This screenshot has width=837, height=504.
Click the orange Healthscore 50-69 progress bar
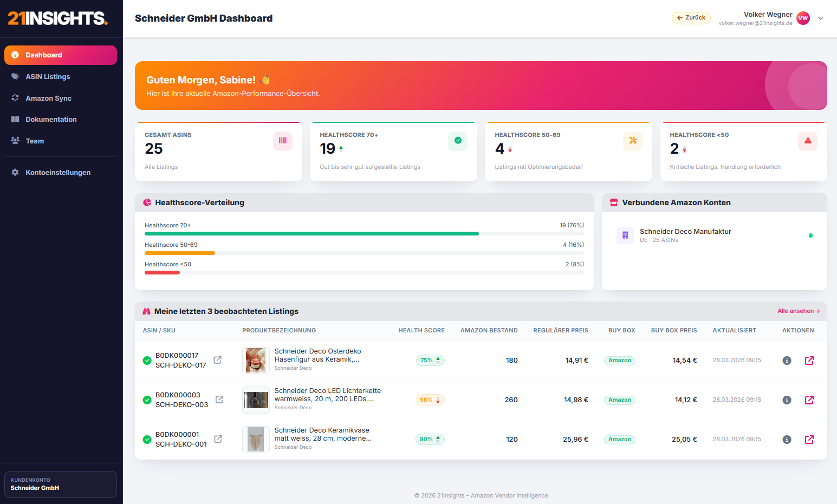coord(180,253)
